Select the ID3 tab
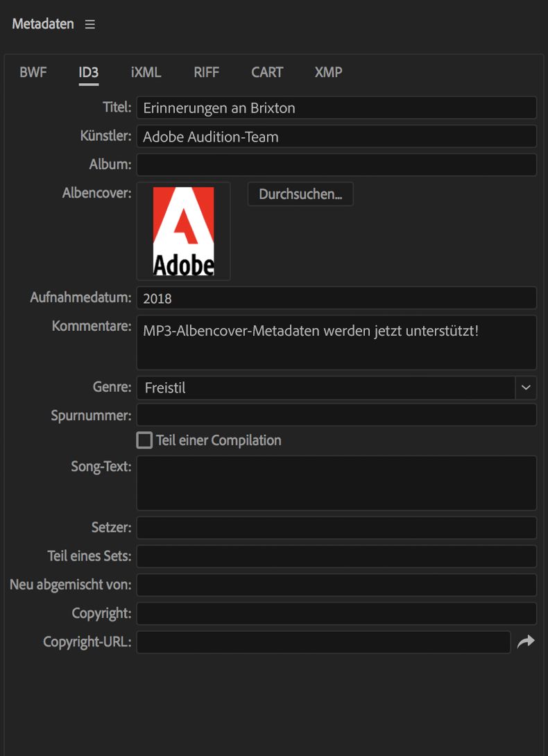Screen dimensions: 548x756 [89, 72]
